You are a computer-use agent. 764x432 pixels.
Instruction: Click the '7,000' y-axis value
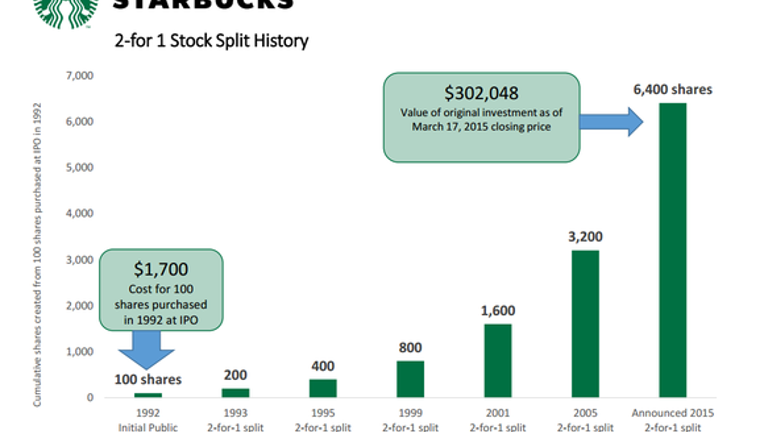click(x=79, y=75)
